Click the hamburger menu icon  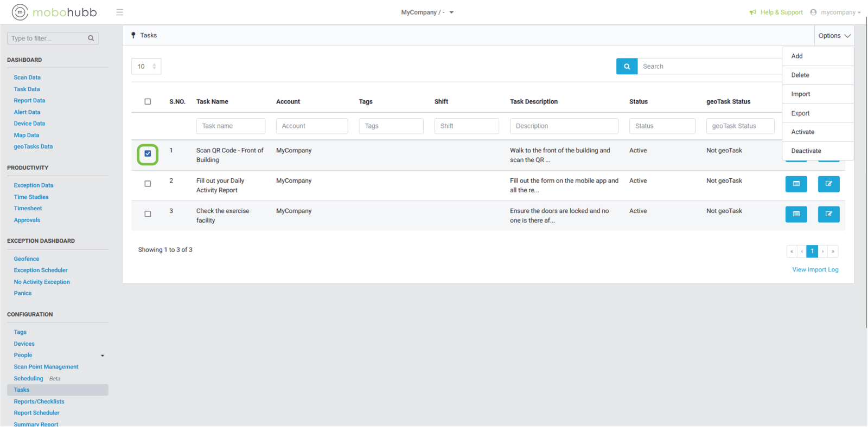click(119, 12)
